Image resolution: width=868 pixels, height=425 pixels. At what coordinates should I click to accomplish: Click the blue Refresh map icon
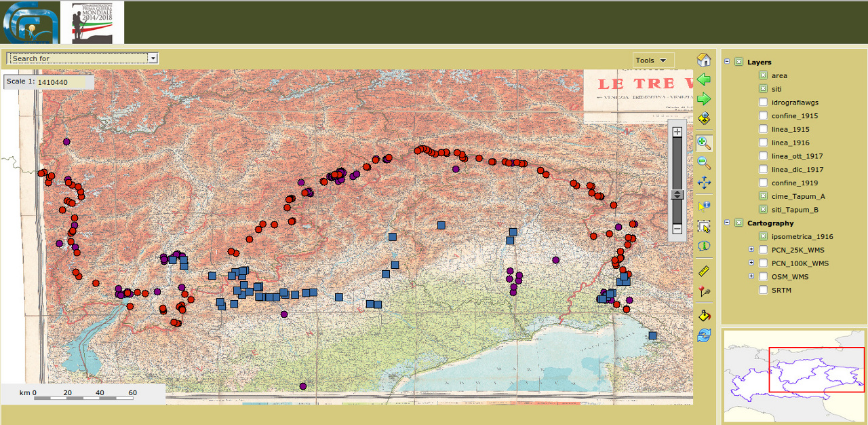[x=704, y=335]
